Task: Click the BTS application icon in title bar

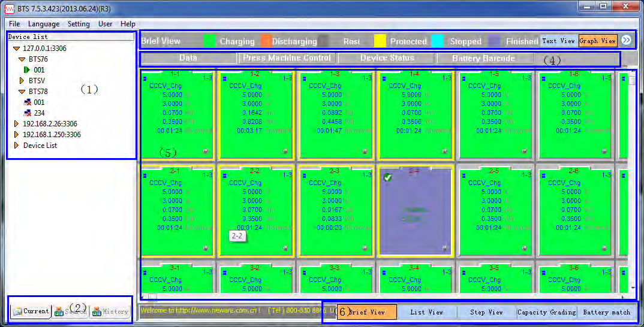Action: (9, 8)
